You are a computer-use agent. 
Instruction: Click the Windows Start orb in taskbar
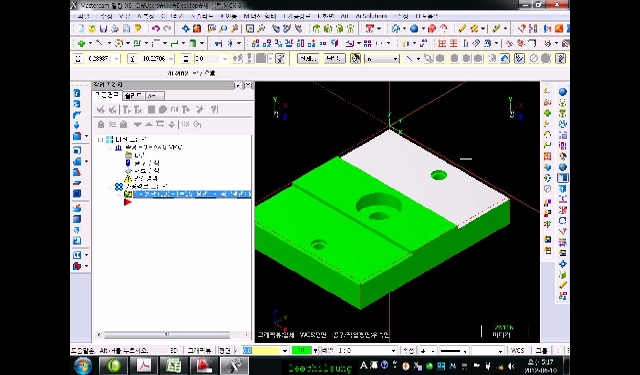(83, 366)
